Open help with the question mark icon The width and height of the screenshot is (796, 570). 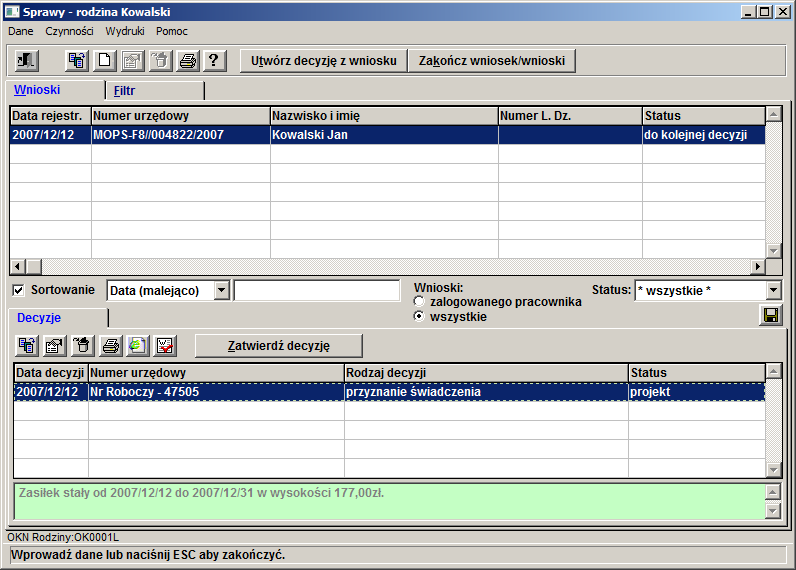tap(214, 61)
